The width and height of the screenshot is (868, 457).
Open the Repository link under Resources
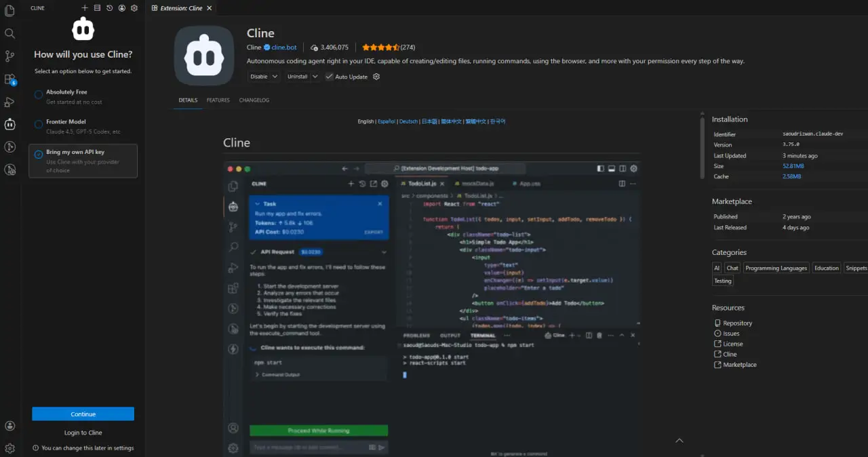point(737,323)
